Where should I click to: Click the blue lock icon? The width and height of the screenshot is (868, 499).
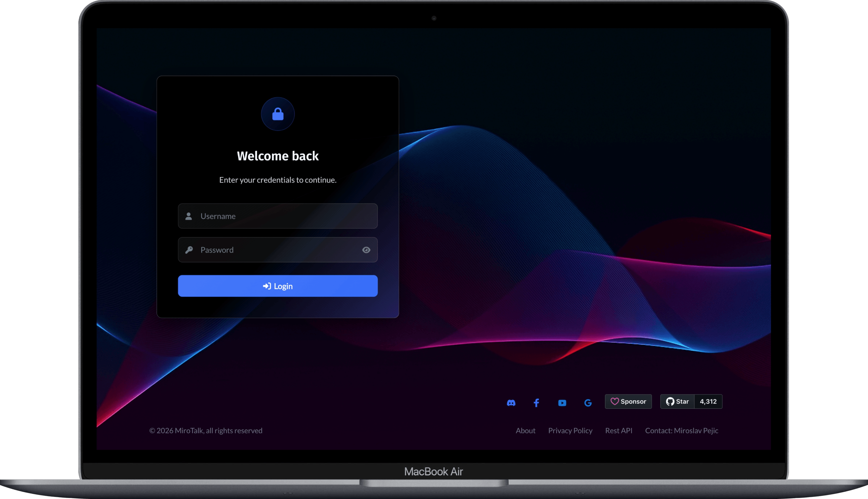tap(278, 114)
